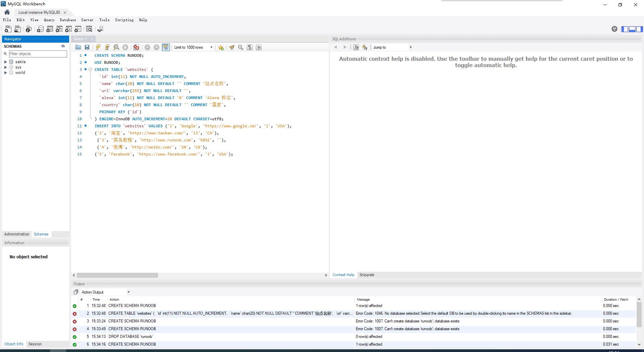This screenshot has height=352, width=644.
Task: Create a new stored procedure icon
Action: [68, 29]
